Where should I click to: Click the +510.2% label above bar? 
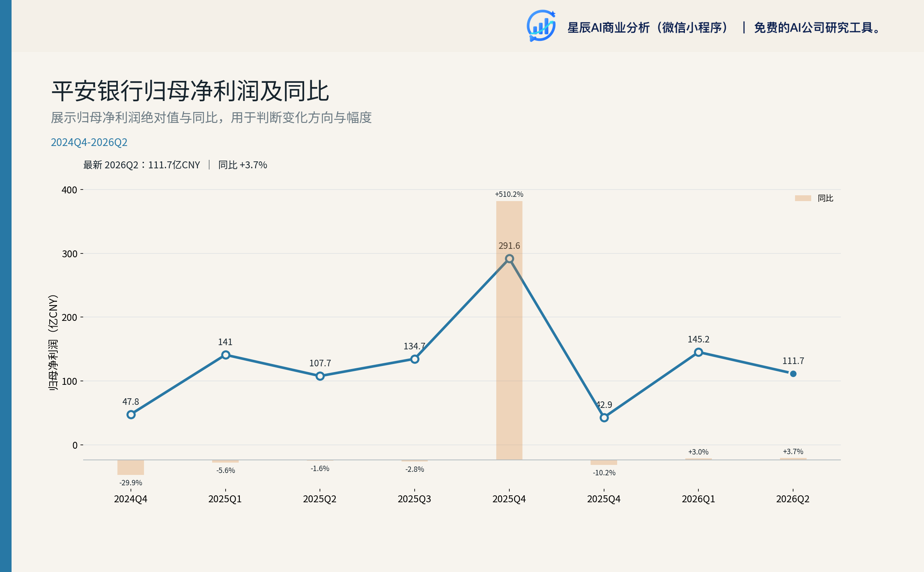click(x=509, y=194)
